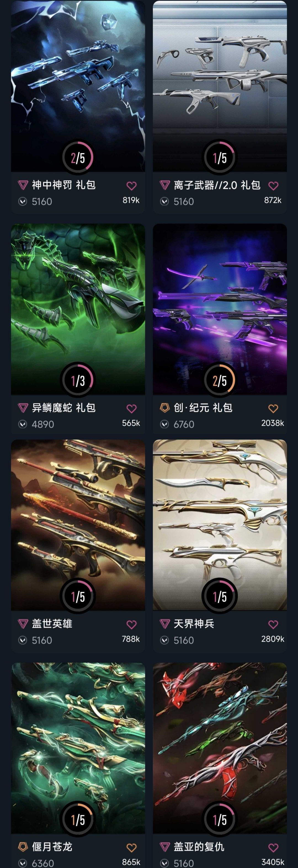The image size is (298, 868).
Task: Select the 异鳞魔蛇 礼包 title
Action: click(64, 408)
